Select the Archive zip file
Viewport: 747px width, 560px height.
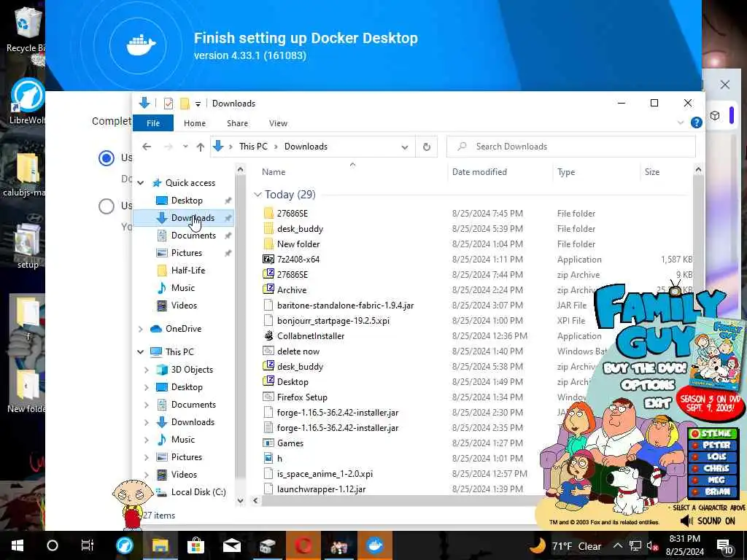[x=292, y=290]
